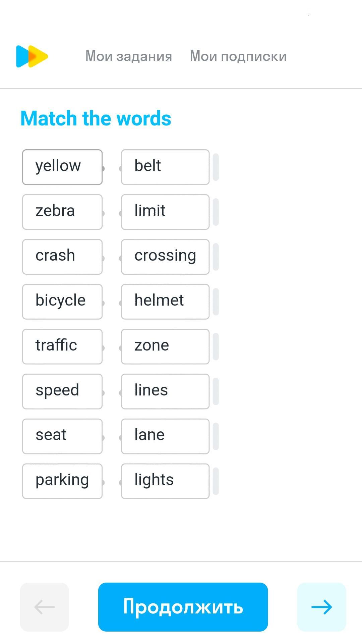The width and height of the screenshot is (362, 644).
Task: Click the 'helmet' answer tile
Action: click(x=165, y=302)
